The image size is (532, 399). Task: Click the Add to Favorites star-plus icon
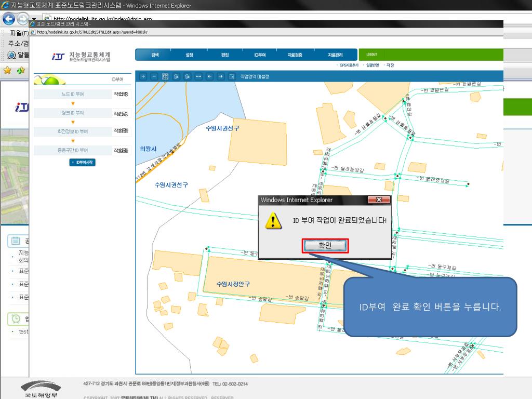coord(21,70)
